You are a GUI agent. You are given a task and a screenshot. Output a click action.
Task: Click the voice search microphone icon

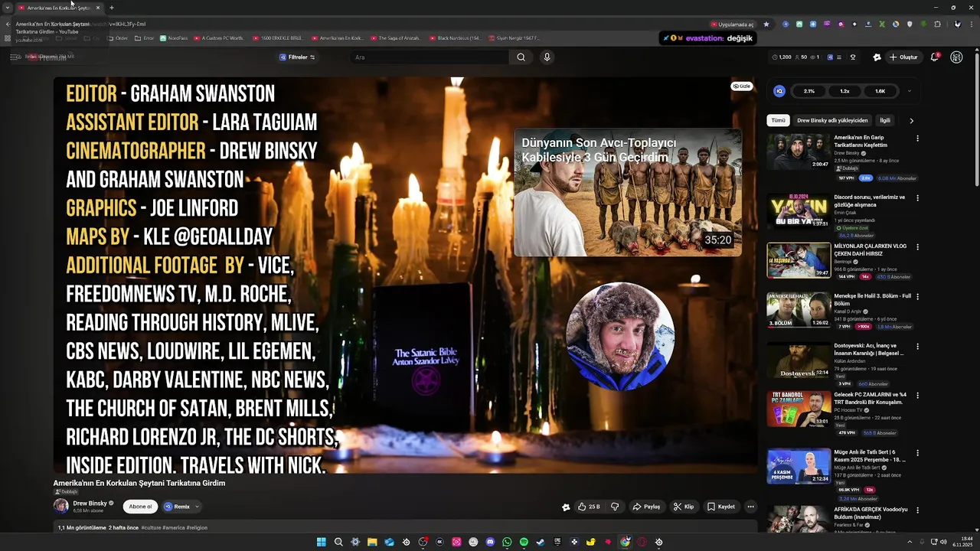pos(547,57)
